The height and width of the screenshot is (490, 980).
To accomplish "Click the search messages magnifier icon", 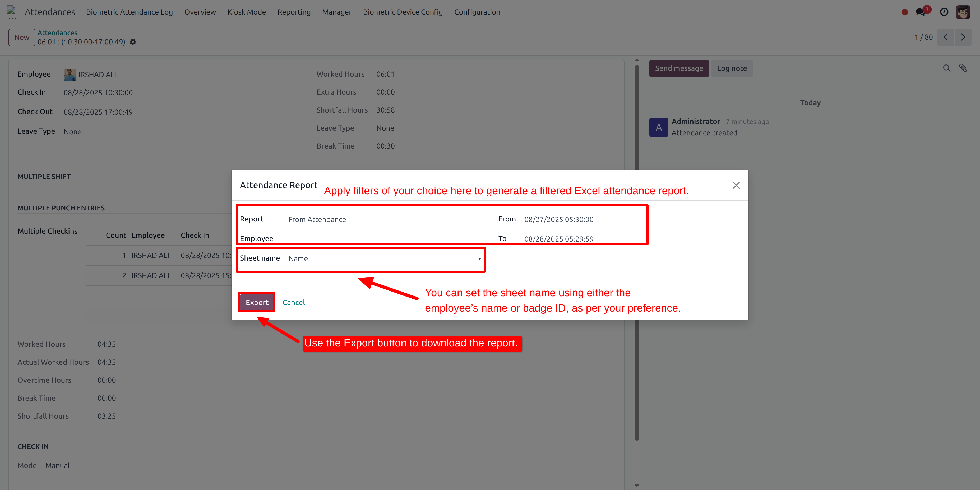I will click(946, 68).
